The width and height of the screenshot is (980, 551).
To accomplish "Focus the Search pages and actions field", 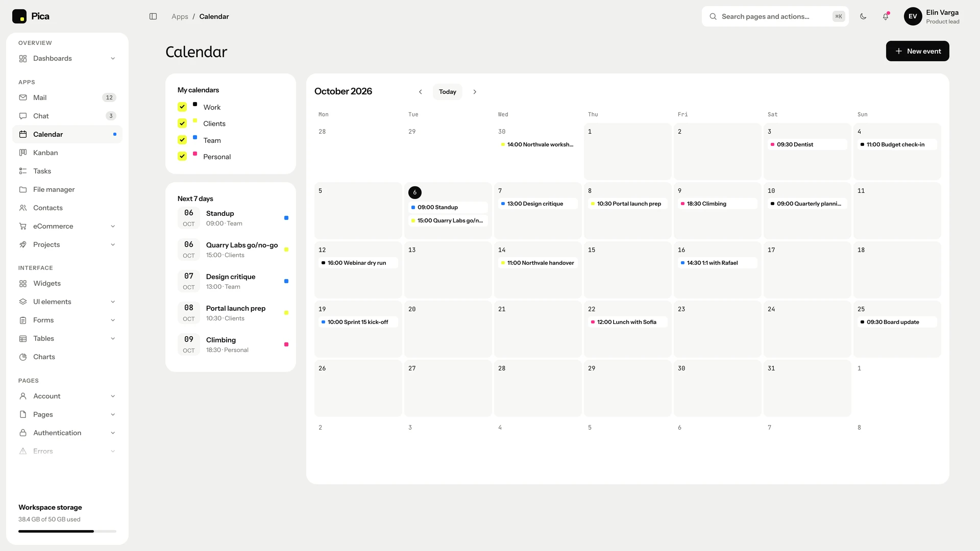I will [x=775, y=16].
